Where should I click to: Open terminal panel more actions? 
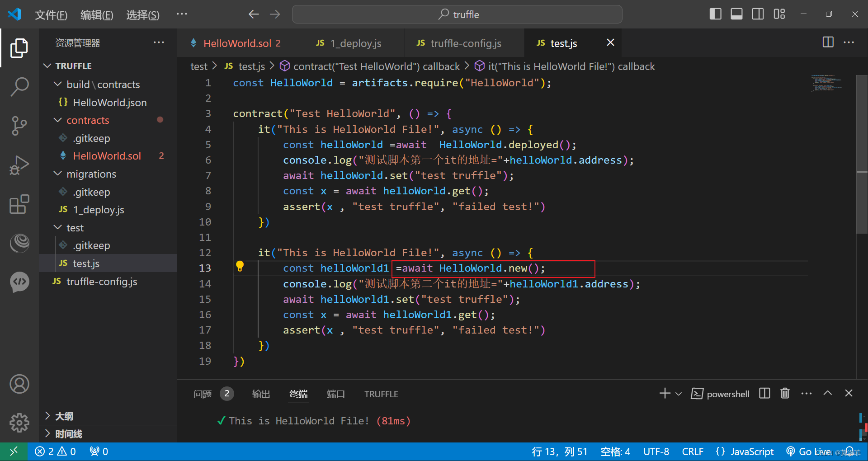point(806,393)
